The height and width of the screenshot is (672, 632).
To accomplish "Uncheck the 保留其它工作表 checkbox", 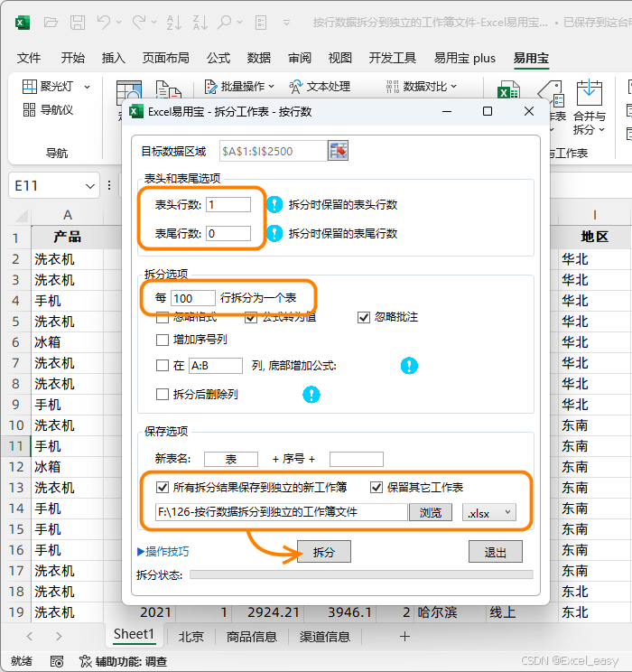I will 376,487.
